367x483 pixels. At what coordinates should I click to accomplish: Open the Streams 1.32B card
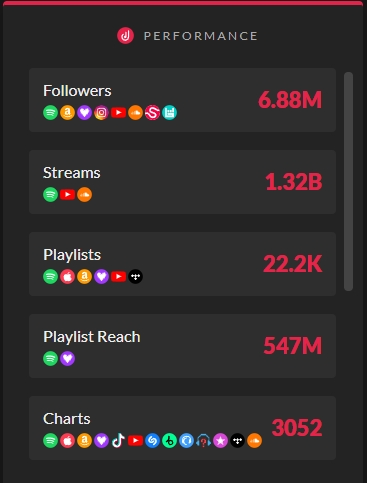coord(182,182)
